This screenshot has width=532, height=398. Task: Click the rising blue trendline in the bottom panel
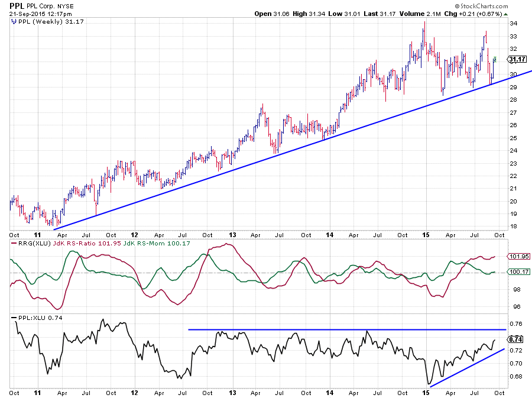(467, 367)
